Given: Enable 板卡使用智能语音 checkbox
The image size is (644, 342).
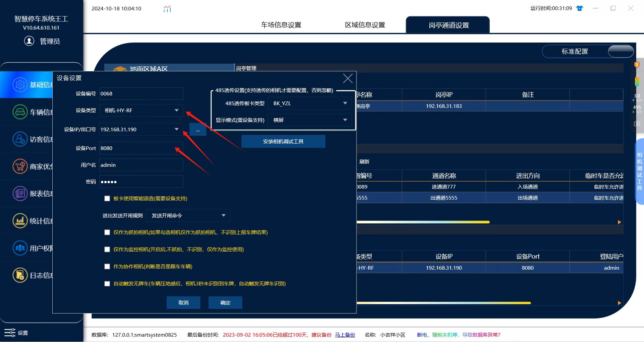Looking at the screenshot, I should pyautogui.click(x=107, y=199).
